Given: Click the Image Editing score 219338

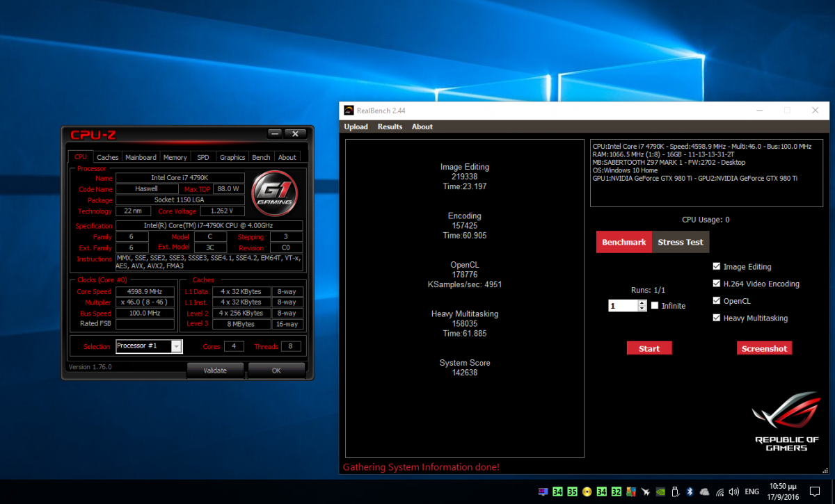Looking at the screenshot, I should pos(465,177).
